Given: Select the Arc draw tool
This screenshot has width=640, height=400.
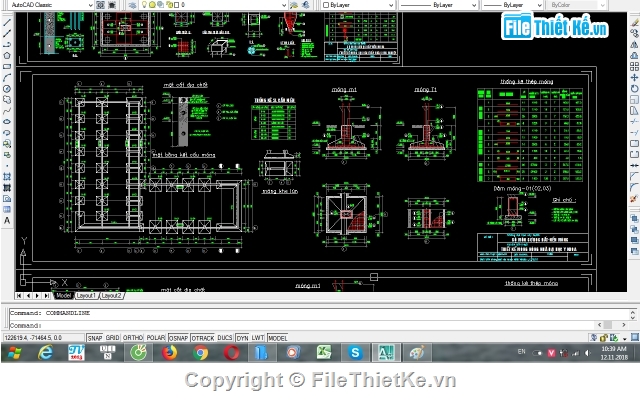Looking at the screenshot, I should coord(7,78).
